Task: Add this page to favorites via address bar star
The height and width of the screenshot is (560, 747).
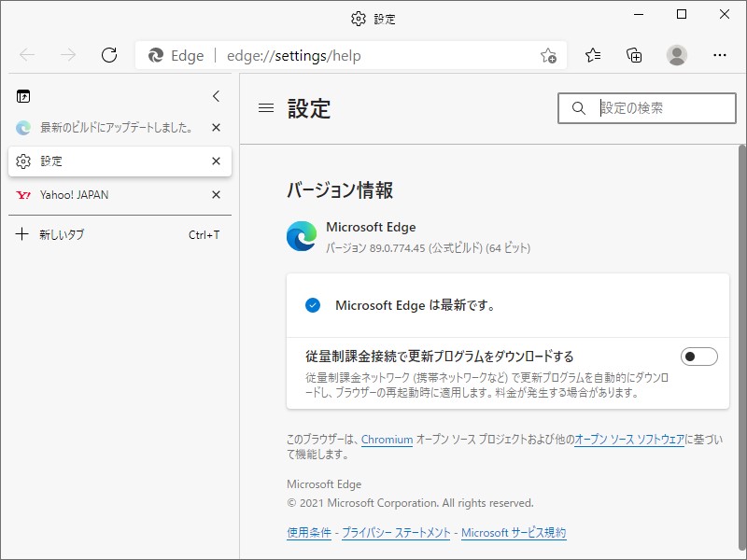Action: point(550,55)
